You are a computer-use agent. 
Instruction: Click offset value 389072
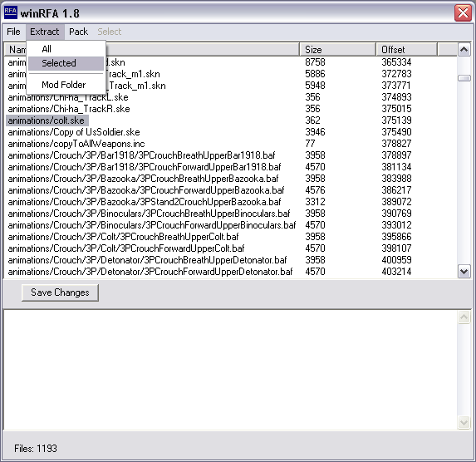coord(396,202)
